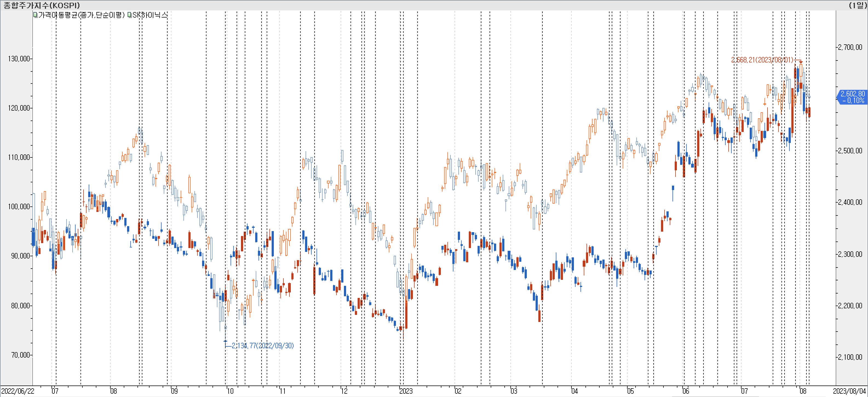Click the 08 month marker near chart end
The height and width of the screenshot is (397, 868).
(803, 391)
